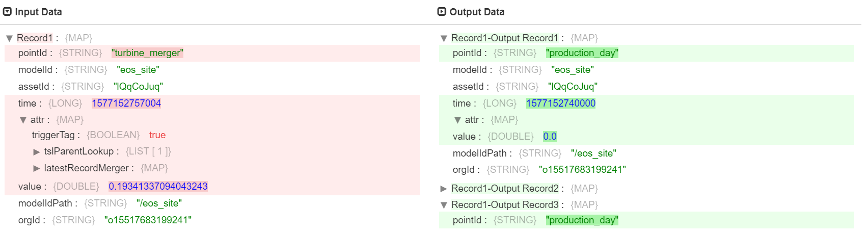Select the output value 0.0

550,137
